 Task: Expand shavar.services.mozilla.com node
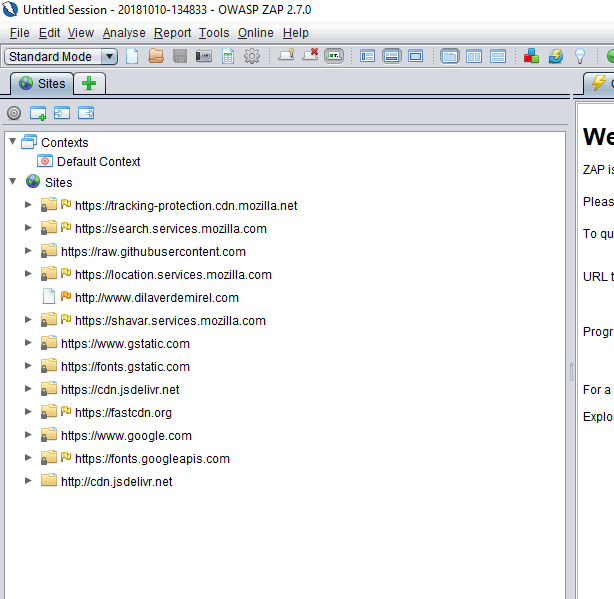(x=28, y=320)
